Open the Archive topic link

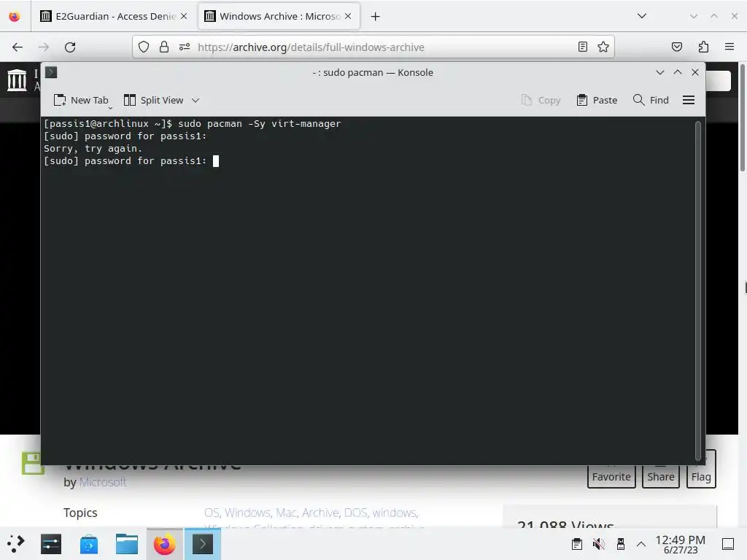click(321, 513)
